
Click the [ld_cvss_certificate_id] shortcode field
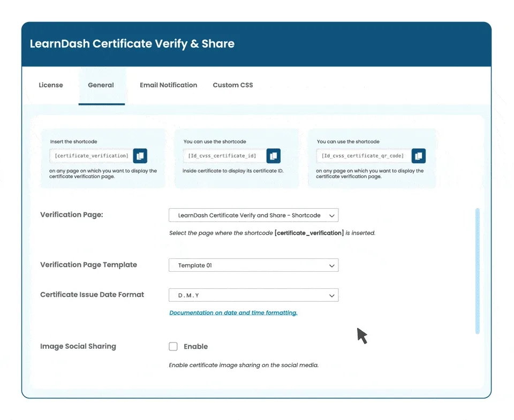(x=223, y=156)
